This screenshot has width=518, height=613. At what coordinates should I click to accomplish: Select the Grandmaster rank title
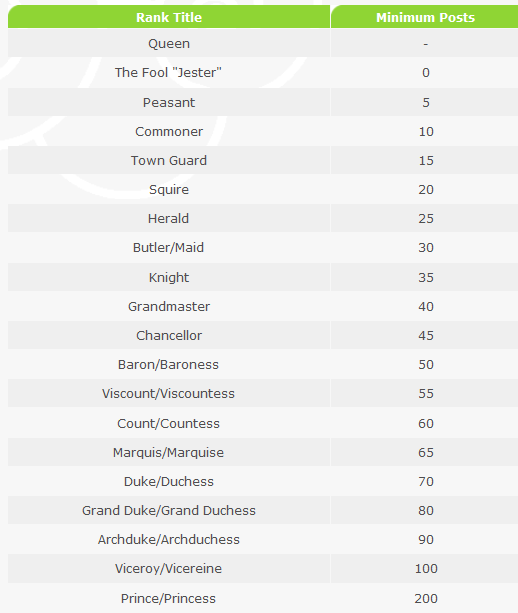pos(169,306)
